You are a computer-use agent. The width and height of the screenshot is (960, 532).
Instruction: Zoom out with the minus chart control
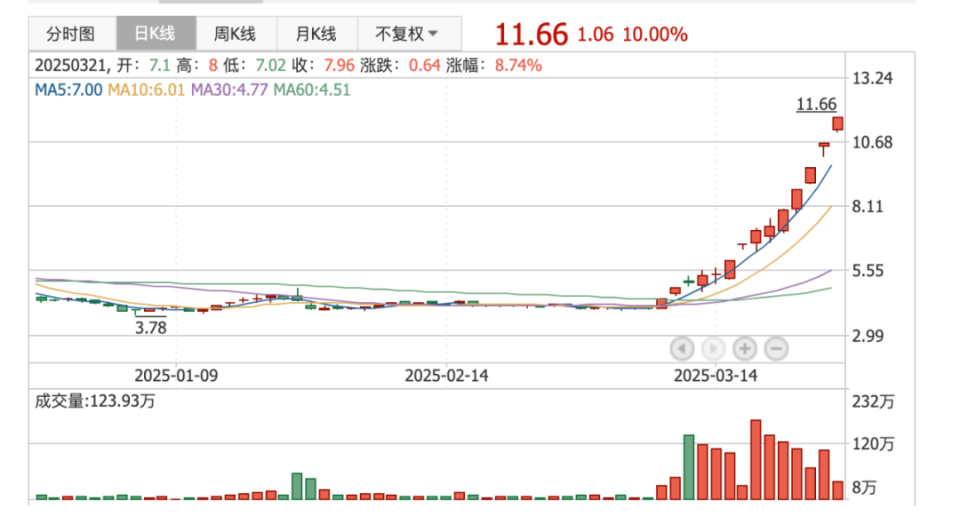[x=776, y=349]
